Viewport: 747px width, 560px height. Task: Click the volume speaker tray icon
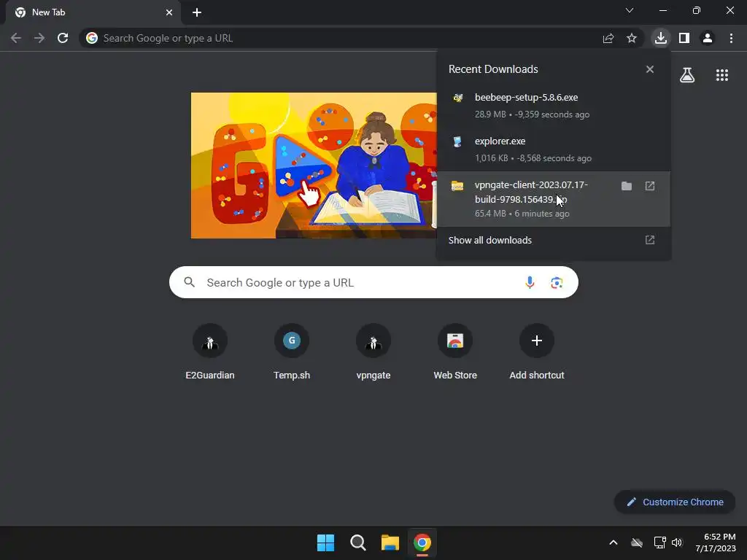coord(677,542)
